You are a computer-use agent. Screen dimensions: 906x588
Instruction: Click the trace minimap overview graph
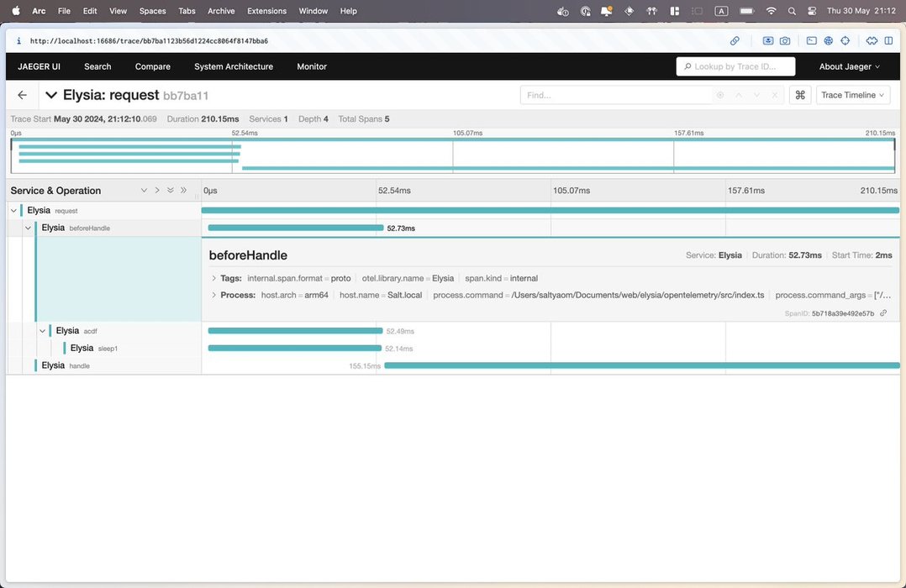[x=453, y=155]
